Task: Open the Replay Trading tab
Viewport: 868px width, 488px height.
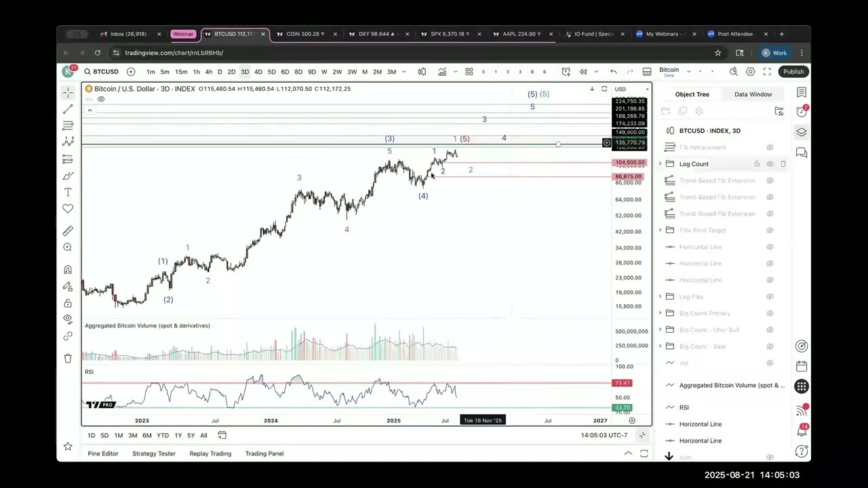Action: pyautogui.click(x=210, y=453)
